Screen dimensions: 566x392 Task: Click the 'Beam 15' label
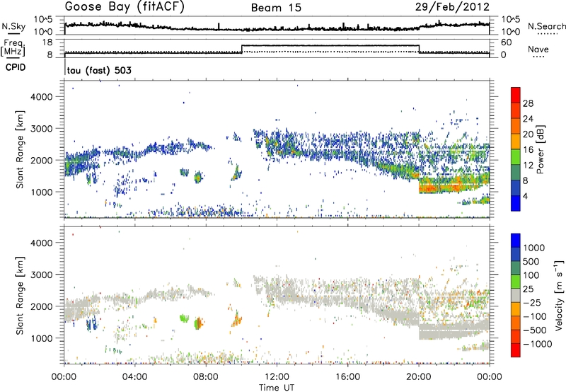click(276, 8)
